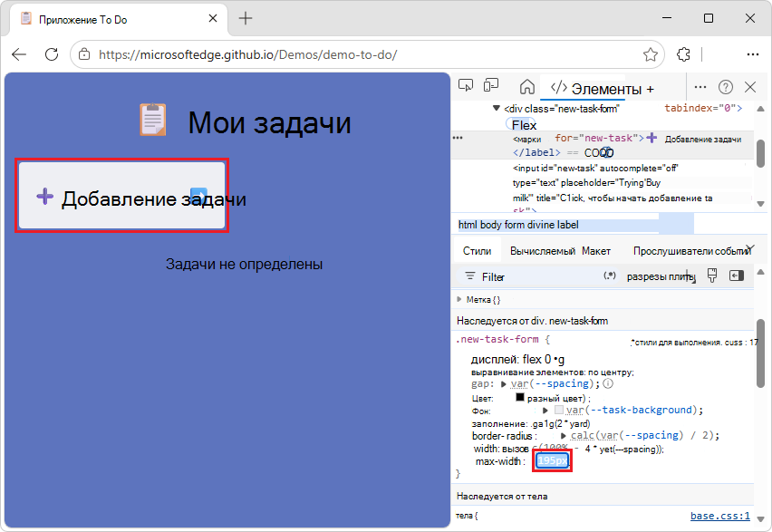Click the Styles pane scrollbar thumb

point(760,353)
